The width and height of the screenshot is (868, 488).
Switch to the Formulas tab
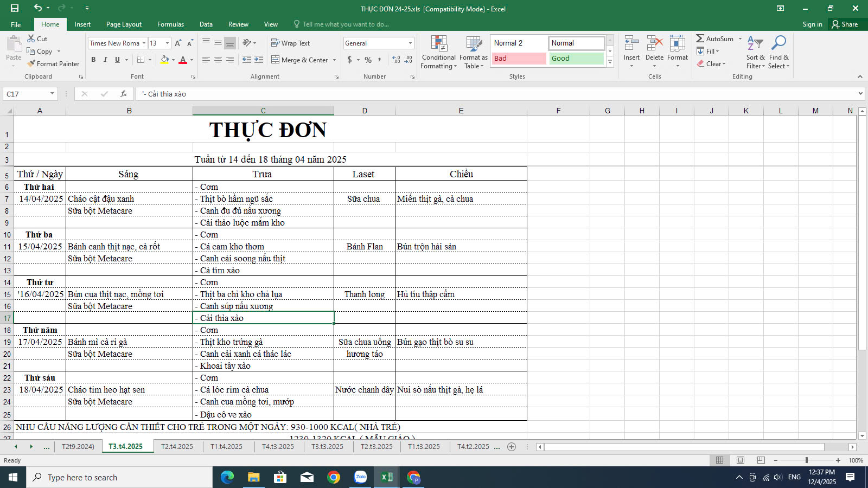pos(170,24)
